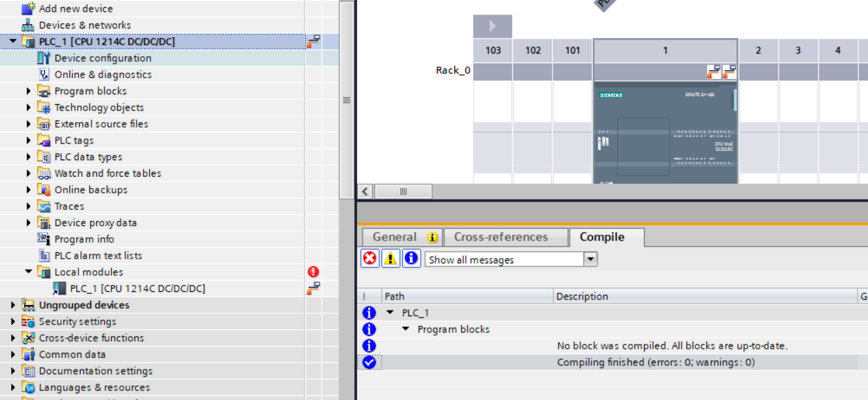Click the External source files icon

pos(44,124)
